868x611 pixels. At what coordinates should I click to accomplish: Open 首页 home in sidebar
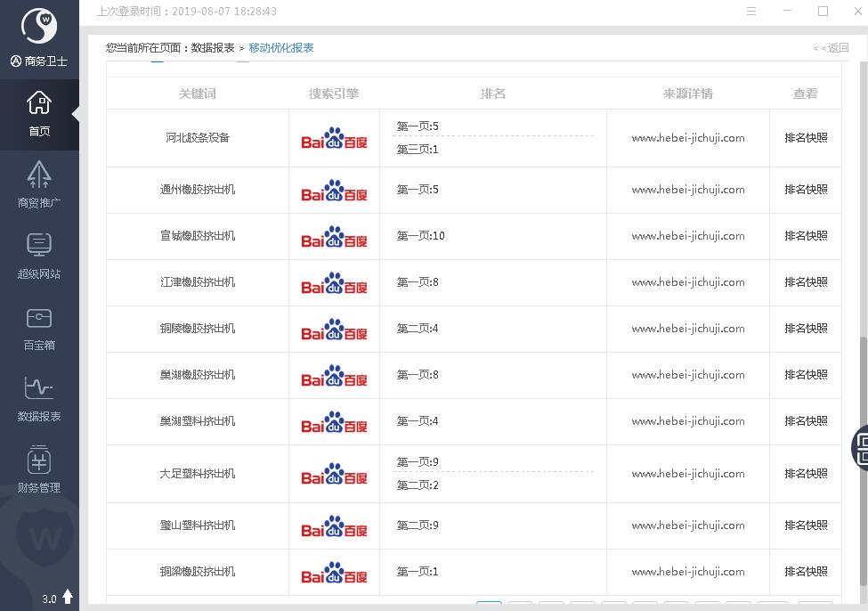(x=39, y=114)
